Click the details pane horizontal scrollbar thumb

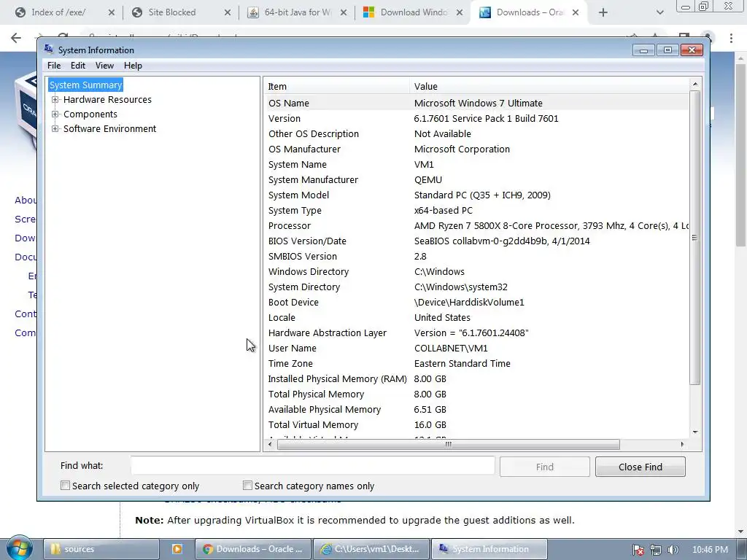[x=449, y=444]
